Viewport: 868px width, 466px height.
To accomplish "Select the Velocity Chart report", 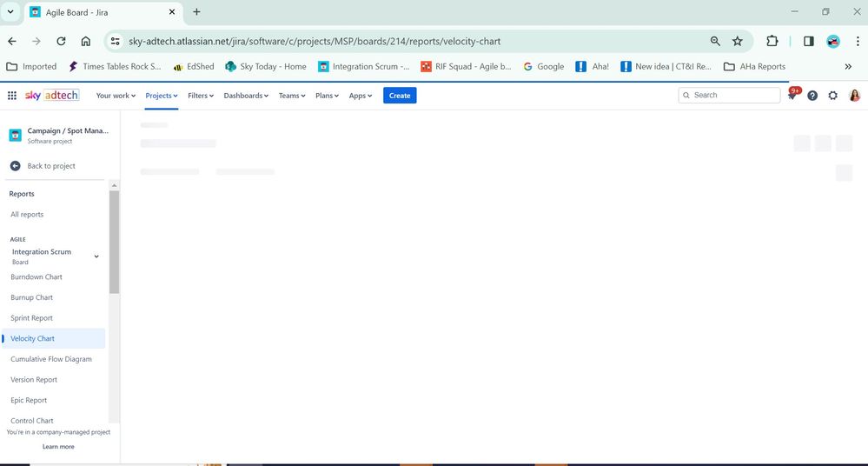I will 54,338.
